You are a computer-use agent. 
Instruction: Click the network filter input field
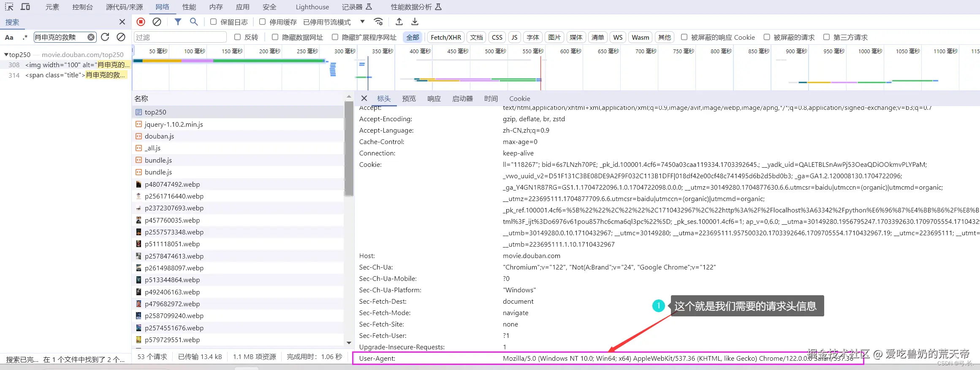[180, 37]
